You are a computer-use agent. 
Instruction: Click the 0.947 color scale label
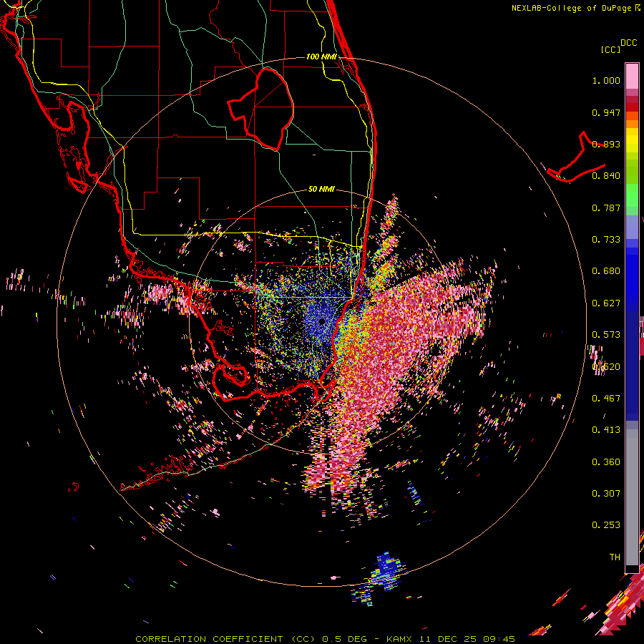[606, 112]
